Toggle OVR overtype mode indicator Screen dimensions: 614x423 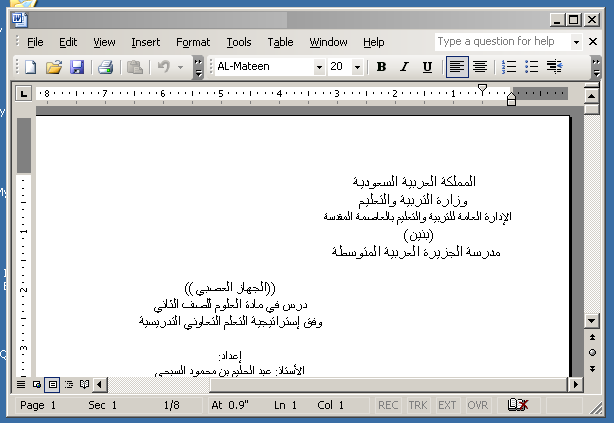478,405
